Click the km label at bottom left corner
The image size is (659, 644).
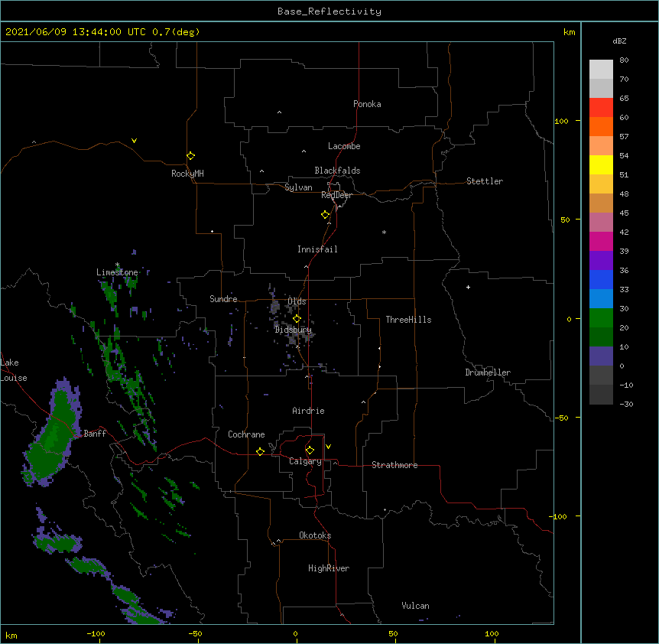pyautogui.click(x=11, y=636)
